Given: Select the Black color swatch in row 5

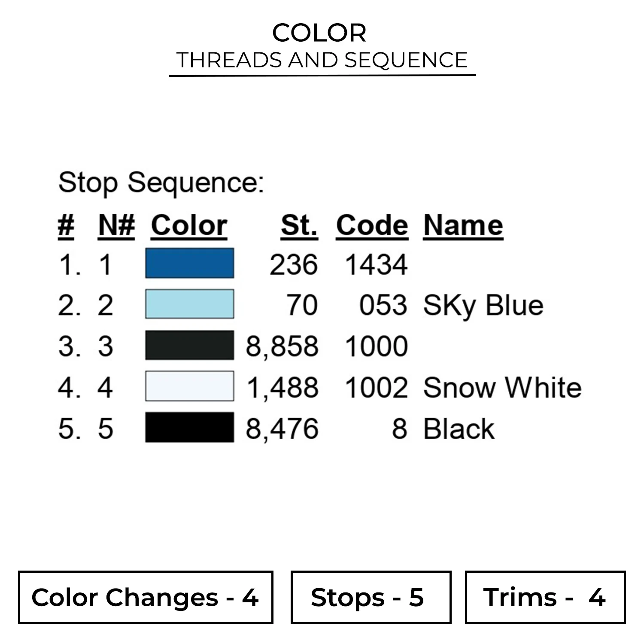Looking at the screenshot, I should click(x=189, y=427).
